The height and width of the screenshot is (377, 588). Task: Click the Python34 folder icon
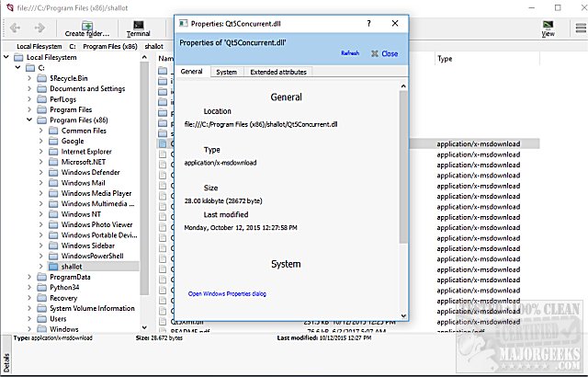click(x=42, y=287)
